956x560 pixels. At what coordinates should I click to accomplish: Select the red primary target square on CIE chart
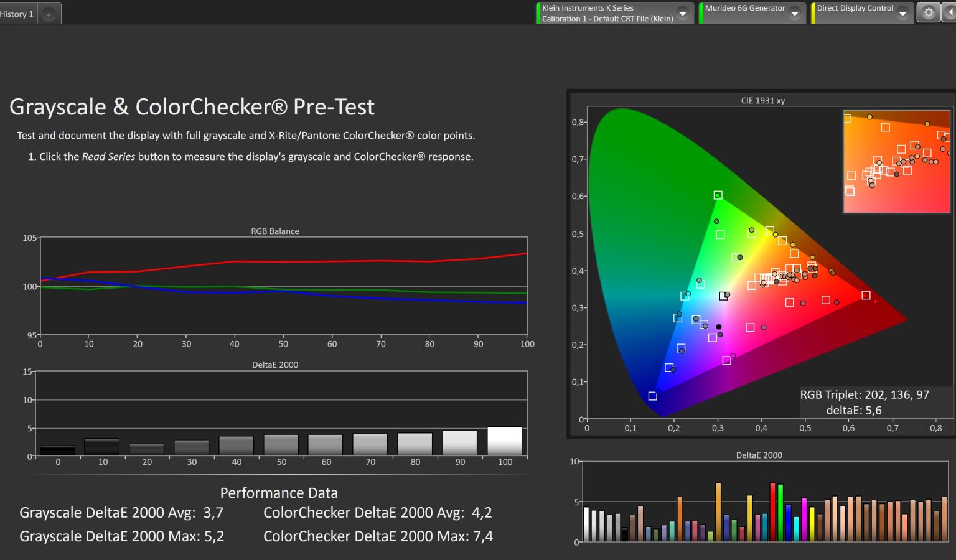click(x=866, y=295)
